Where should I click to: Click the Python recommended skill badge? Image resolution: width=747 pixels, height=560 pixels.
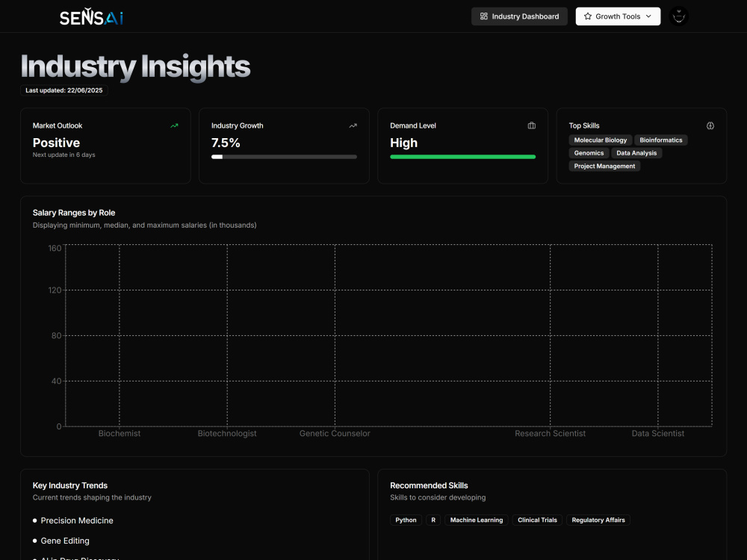pyautogui.click(x=406, y=520)
